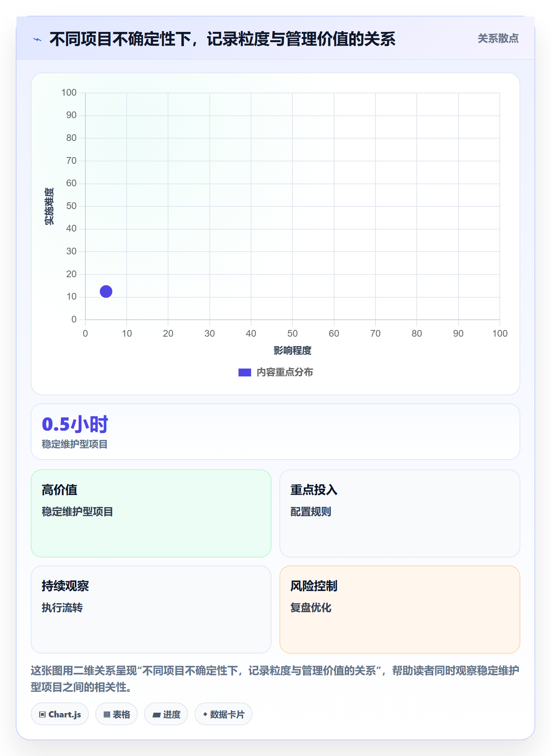Screen dimensions: 551x756
Task: Open the 高价值 quadrant card
Action: (x=151, y=513)
